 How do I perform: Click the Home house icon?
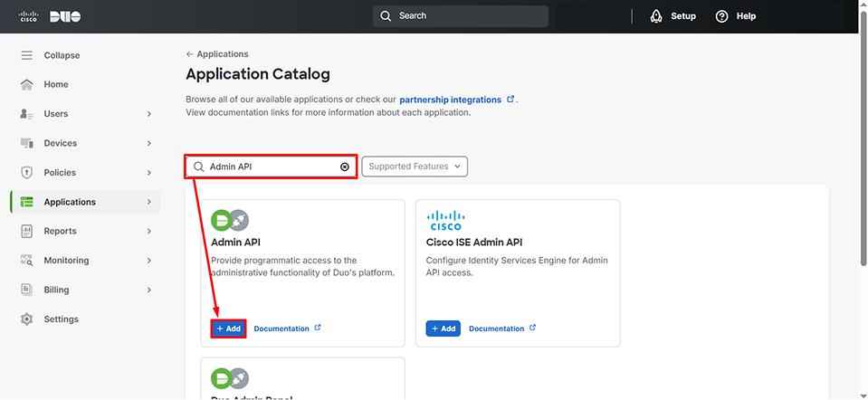coord(26,85)
